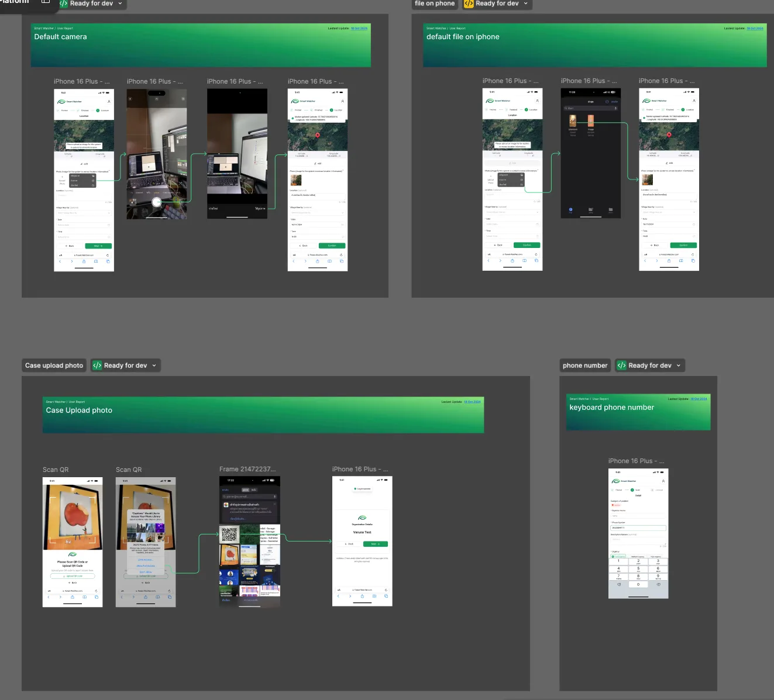The height and width of the screenshot is (700, 774).
Task: Tap keypad digit 0 in phone number frame
Action: tap(638, 584)
